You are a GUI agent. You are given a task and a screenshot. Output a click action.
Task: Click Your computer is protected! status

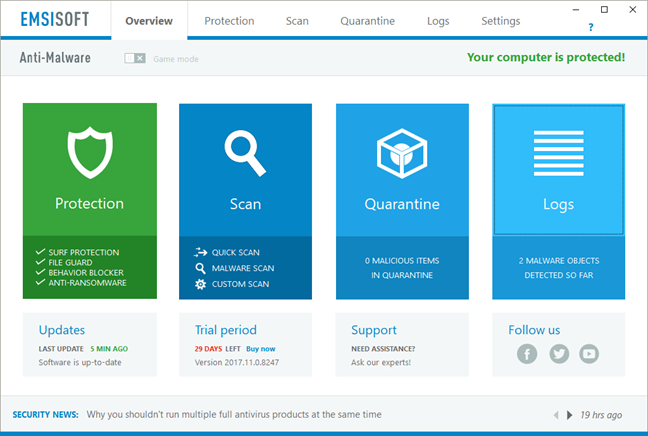(546, 57)
